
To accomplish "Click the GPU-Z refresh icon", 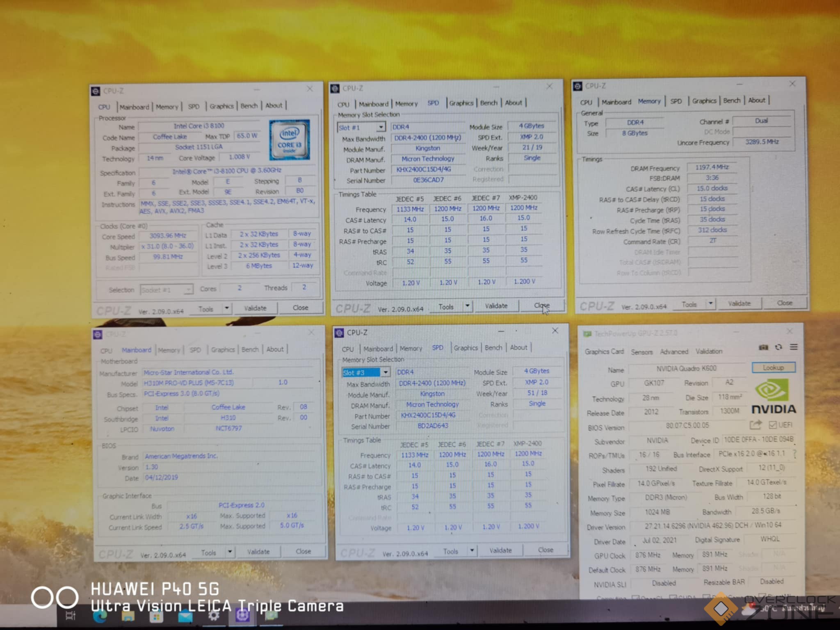I will (778, 347).
